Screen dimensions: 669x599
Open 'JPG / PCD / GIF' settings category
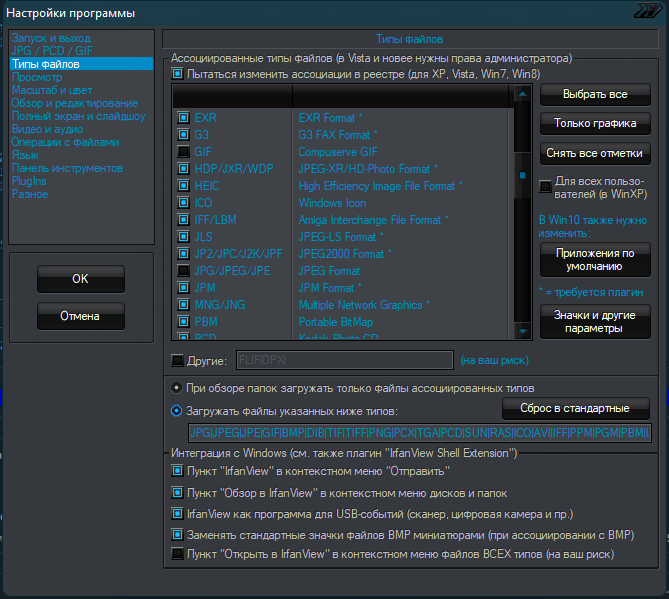50,51
